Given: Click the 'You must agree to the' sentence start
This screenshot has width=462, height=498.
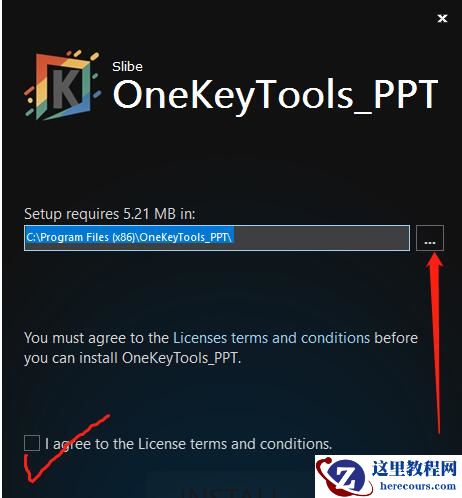Looking at the screenshot, I should coord(96,338).
